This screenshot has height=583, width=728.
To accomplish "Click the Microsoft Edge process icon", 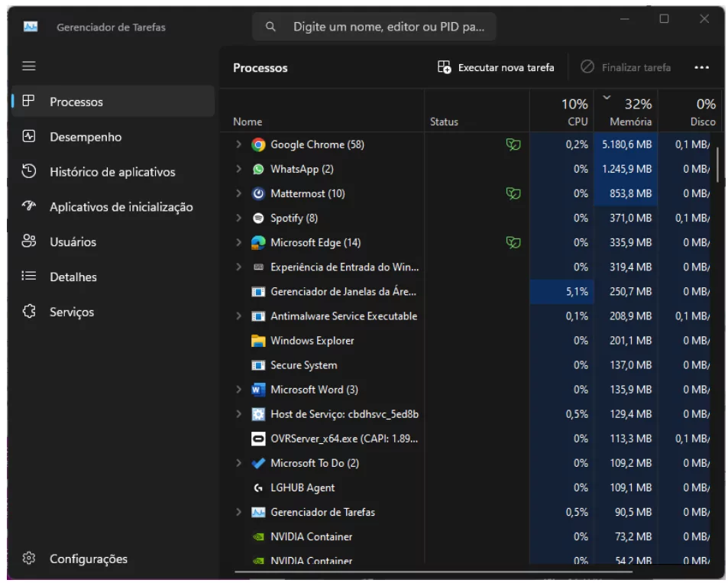I will tap(258, 242).
